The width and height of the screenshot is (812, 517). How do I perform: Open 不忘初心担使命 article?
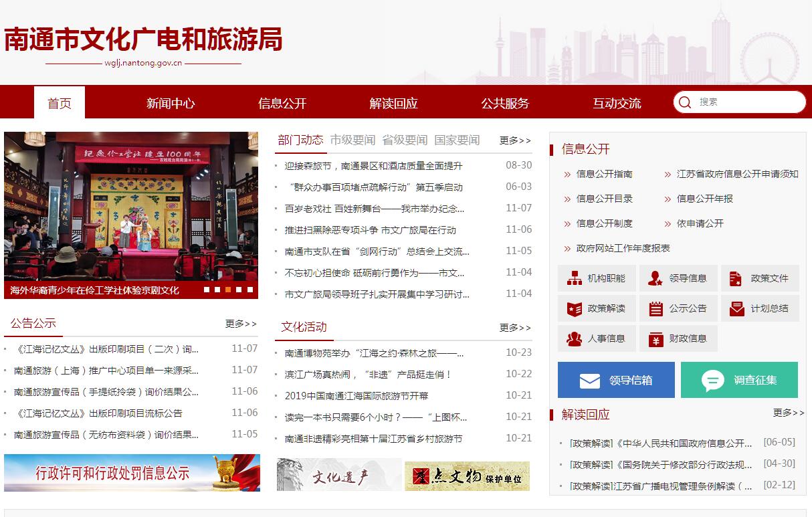[x=374, y=273]
